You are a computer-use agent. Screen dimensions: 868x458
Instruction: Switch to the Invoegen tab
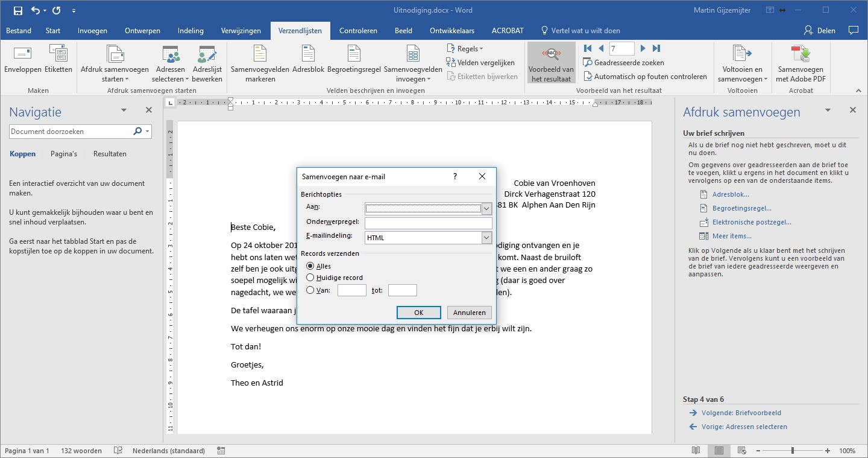click(92, 31)
